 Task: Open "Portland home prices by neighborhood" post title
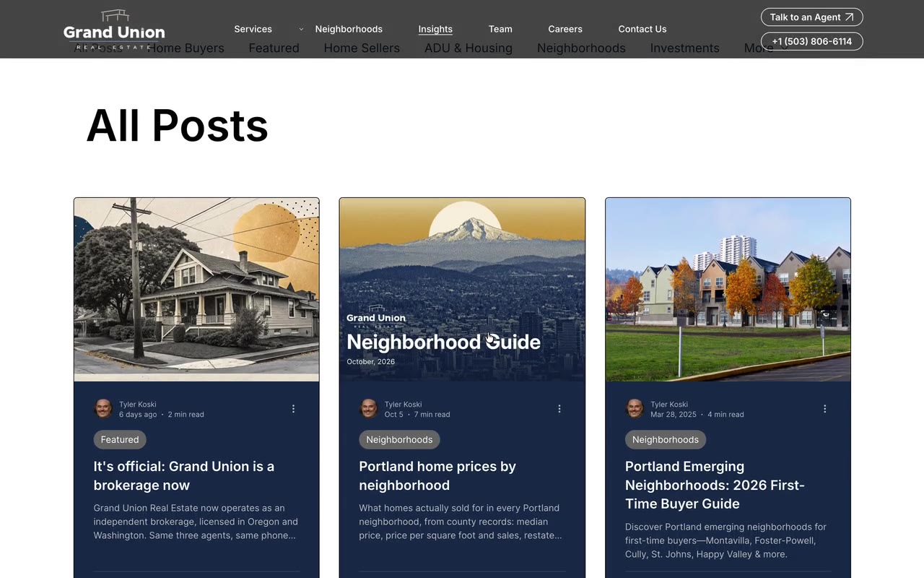coord(437,476)
